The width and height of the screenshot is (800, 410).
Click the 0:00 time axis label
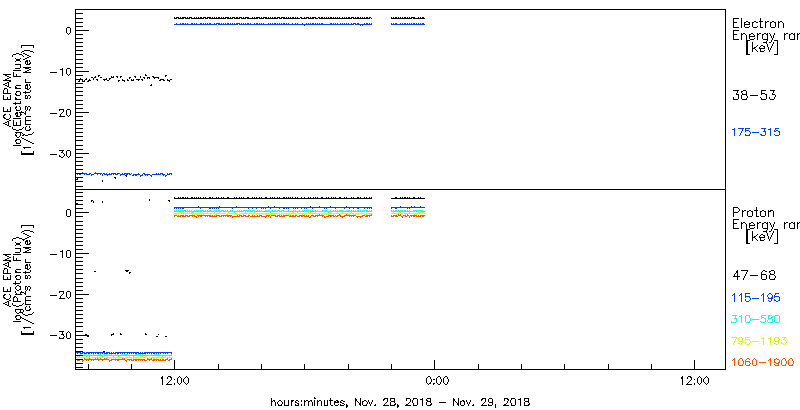(437, 381)
